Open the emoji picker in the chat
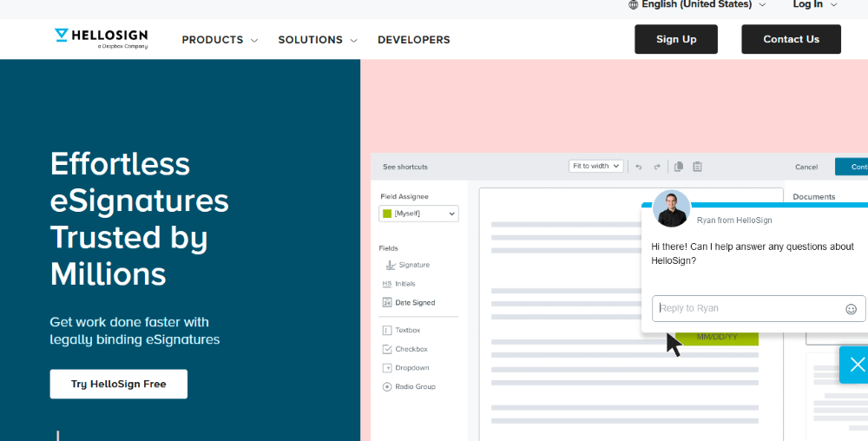 (x=851, y=309)
